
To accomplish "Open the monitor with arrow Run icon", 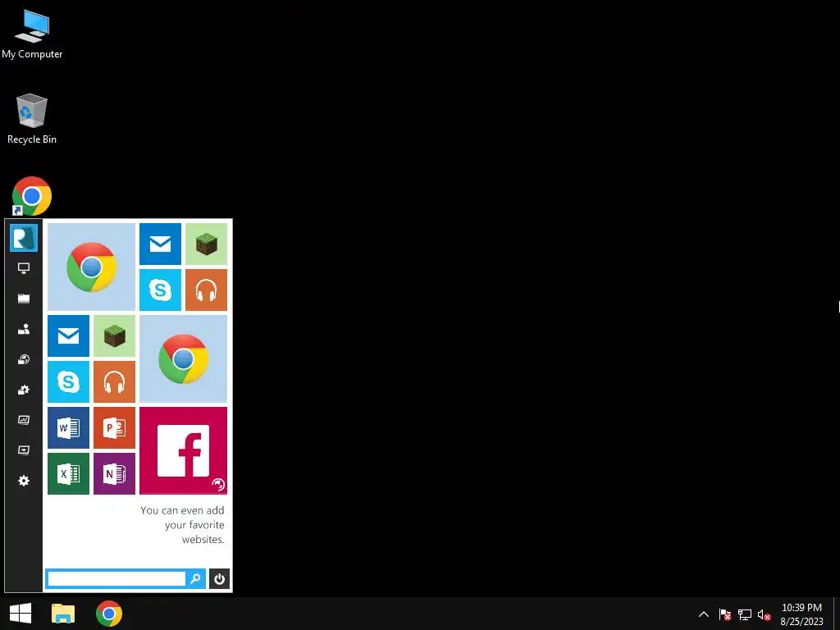I will click(24, 450).
